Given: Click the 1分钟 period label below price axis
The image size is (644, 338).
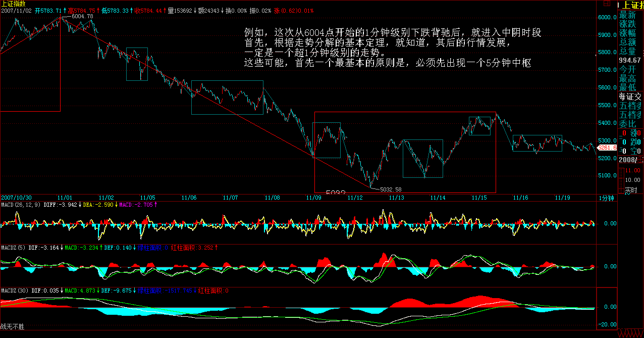Looking at the screenshot, I should click(x=607, y=198).
